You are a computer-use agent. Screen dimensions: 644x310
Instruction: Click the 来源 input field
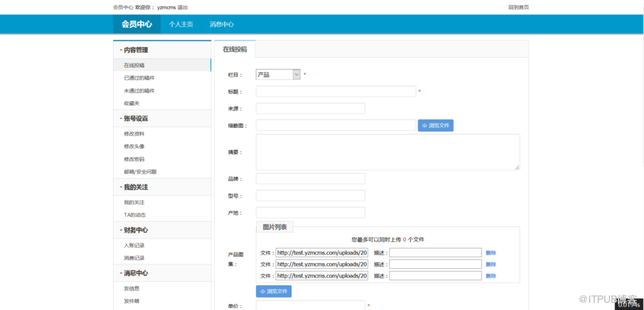click(x=310, y=108)
